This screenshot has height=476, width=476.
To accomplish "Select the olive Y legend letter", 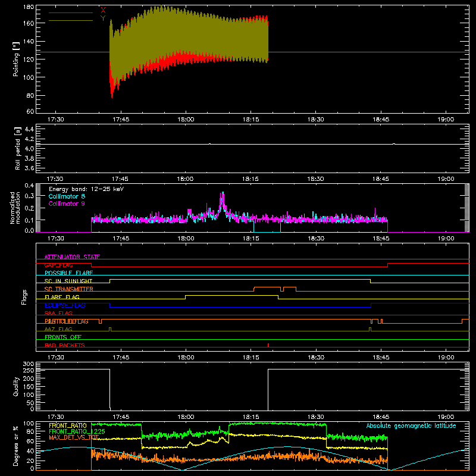I will pos(103,18).
